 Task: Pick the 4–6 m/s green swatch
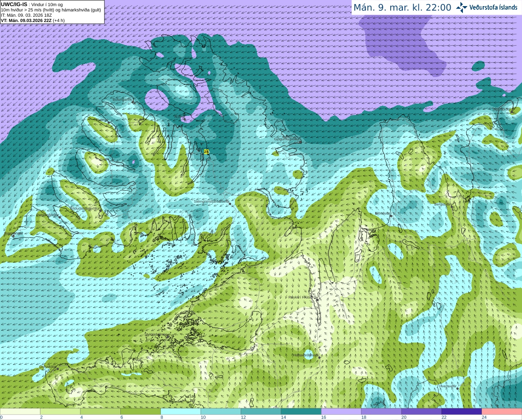click(x=100, y=411)
